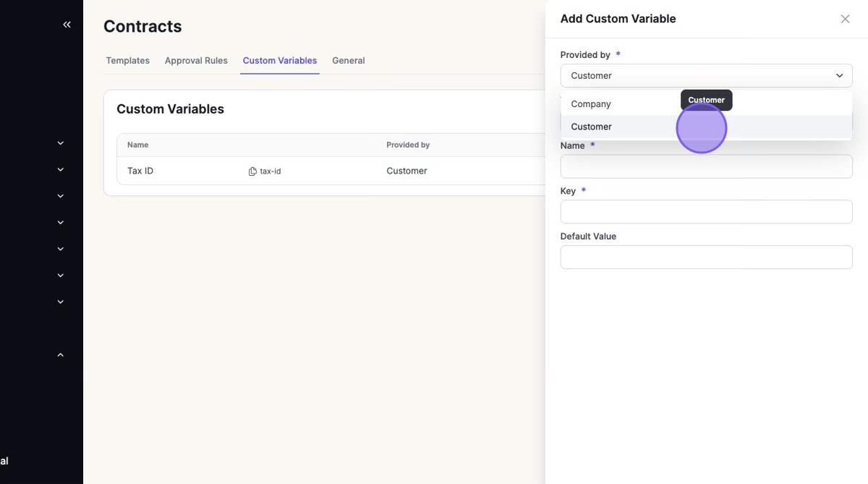Open the Templates tab
The image size is (868, 484).
coord(127,61)
